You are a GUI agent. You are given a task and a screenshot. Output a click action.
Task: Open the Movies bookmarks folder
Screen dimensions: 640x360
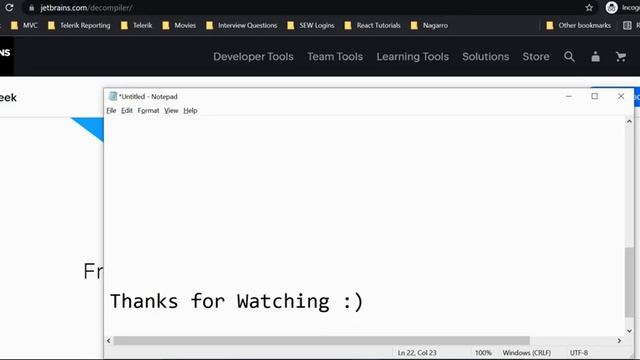179,25
